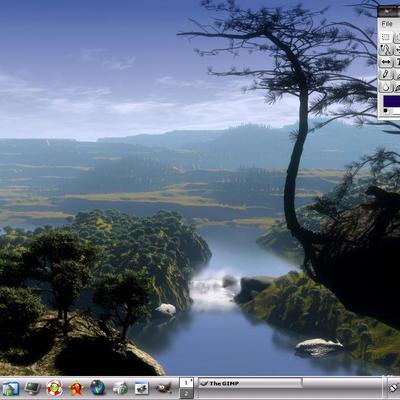
Task: Select the Flip tool with double arrow
Action: pos(386,62)
